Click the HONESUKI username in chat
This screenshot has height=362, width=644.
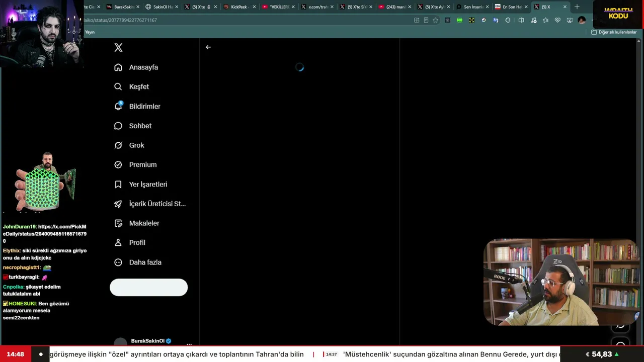coord(23,304)
